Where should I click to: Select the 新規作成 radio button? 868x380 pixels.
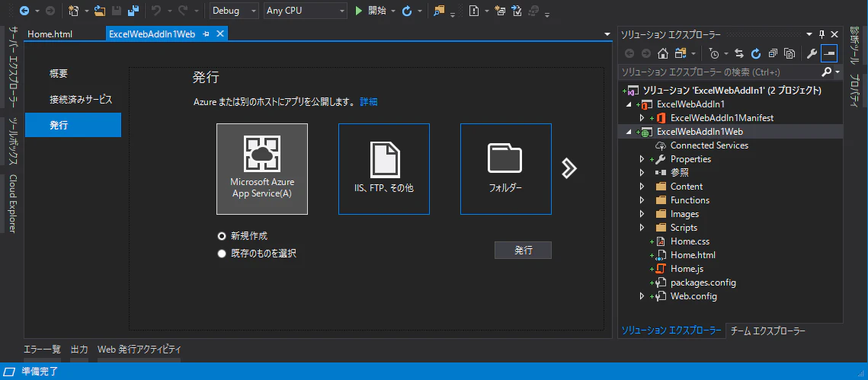[222, 235]
